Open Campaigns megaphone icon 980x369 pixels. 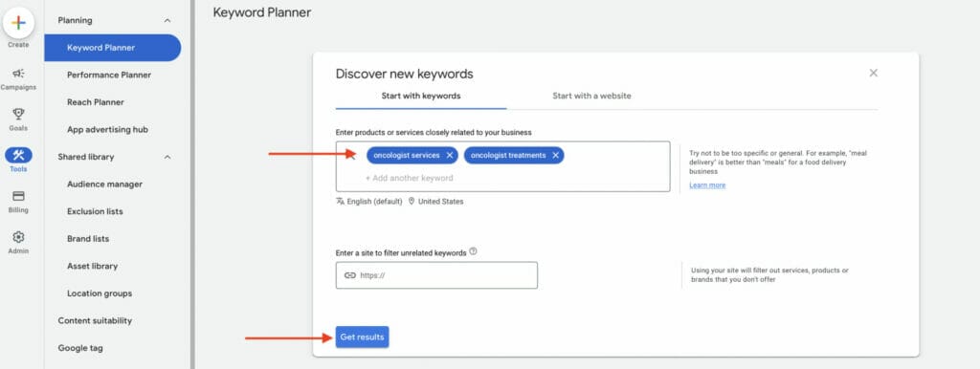coord(18,73)
